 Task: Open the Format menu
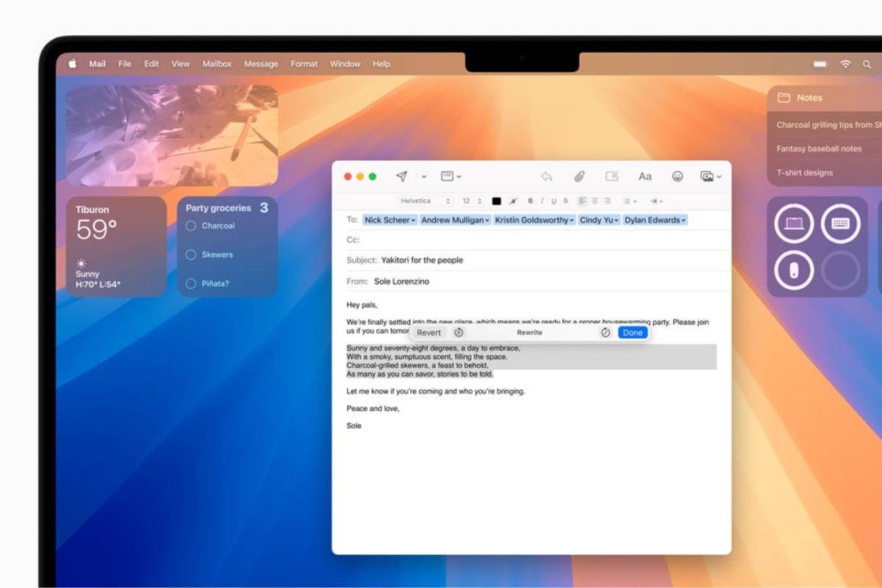pos(304,64)
